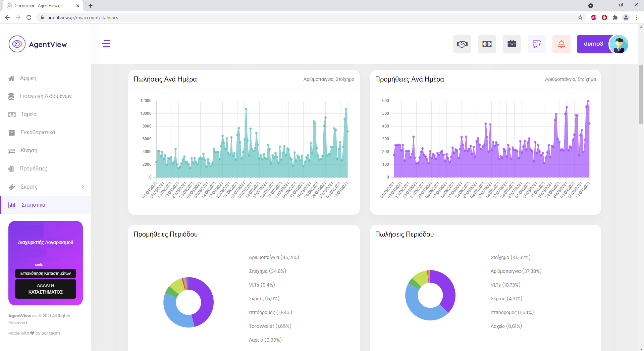
Task: Toggle Αριθμοπαίγνια legend in Πωλήσεις Περιόδου
Action: coord(516,271)
